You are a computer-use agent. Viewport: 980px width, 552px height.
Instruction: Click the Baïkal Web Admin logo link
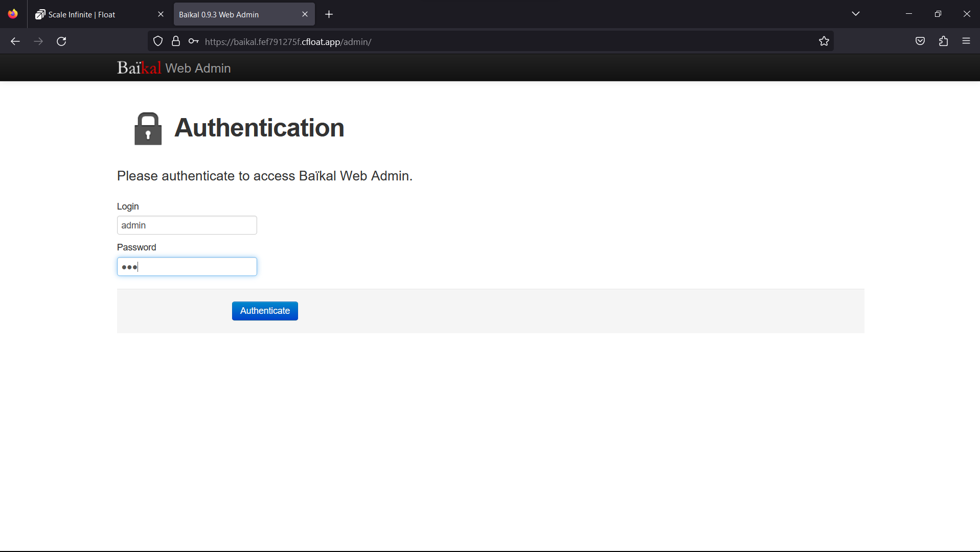[174, 68]
